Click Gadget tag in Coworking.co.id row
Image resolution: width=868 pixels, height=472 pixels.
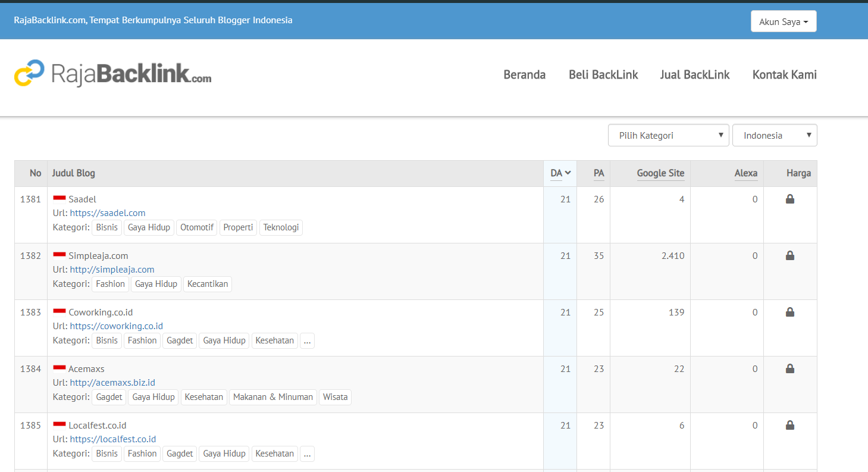tap(180, 340)
